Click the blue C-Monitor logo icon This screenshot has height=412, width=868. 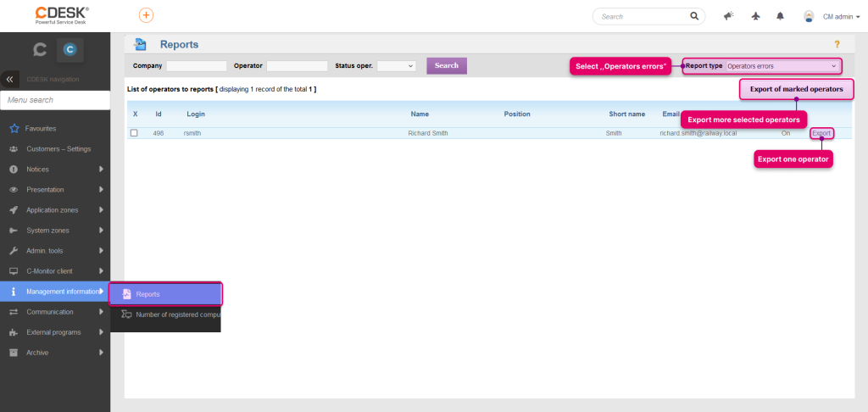(x=70, y=50)
